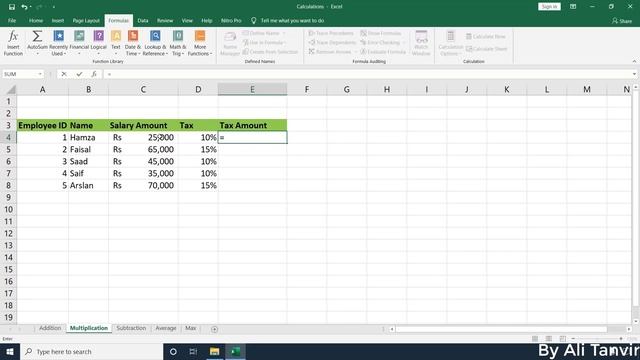This screenshot has height=360, width=640.
Task: Open File Explorer from taskbar
Action: (x=214, y=351)
